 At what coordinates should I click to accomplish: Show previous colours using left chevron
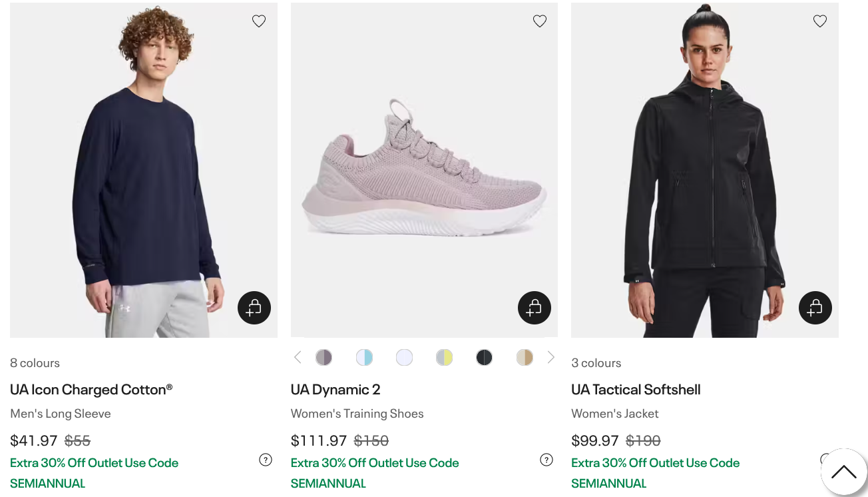point(298,357)
